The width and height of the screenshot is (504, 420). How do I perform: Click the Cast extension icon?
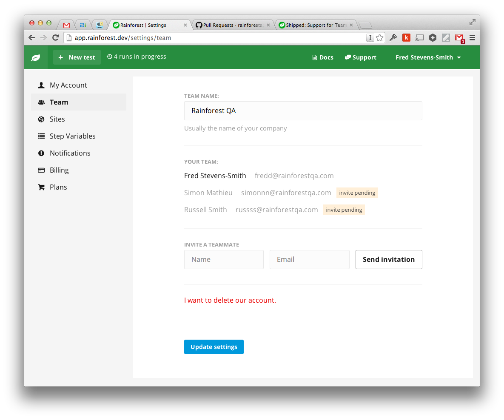click(419, 37)
